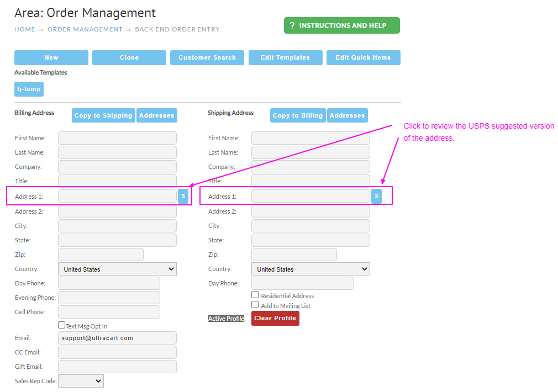
Task: Click Copy to Shipping button
Action: pos(103,115)
